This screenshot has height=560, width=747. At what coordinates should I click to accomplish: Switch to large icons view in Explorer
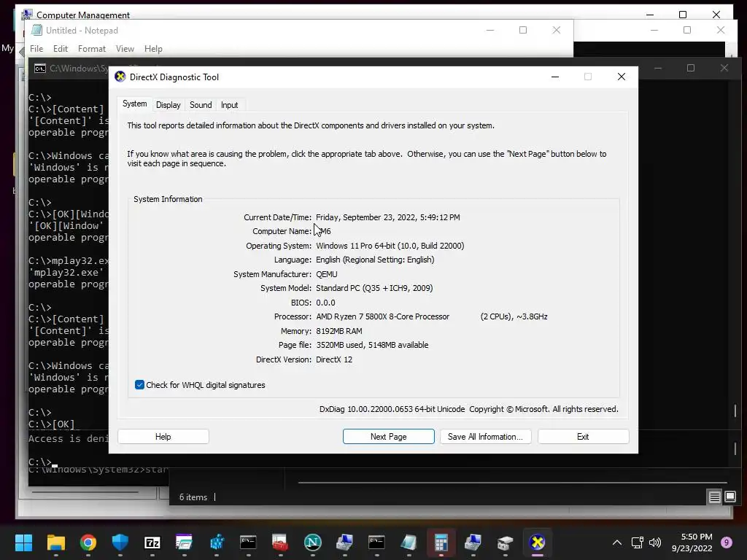click(729, 497)
